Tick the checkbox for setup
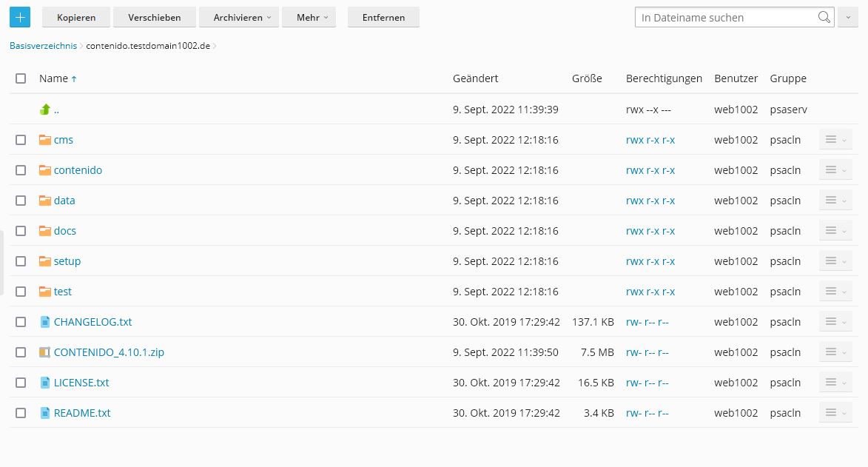 pyautogui.click(x=21, y=261)
